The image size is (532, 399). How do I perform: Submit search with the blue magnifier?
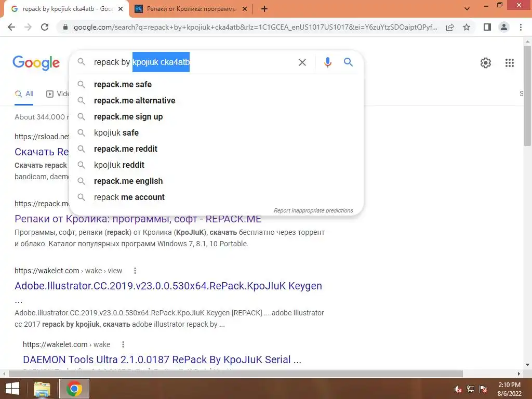coord(348,62)
